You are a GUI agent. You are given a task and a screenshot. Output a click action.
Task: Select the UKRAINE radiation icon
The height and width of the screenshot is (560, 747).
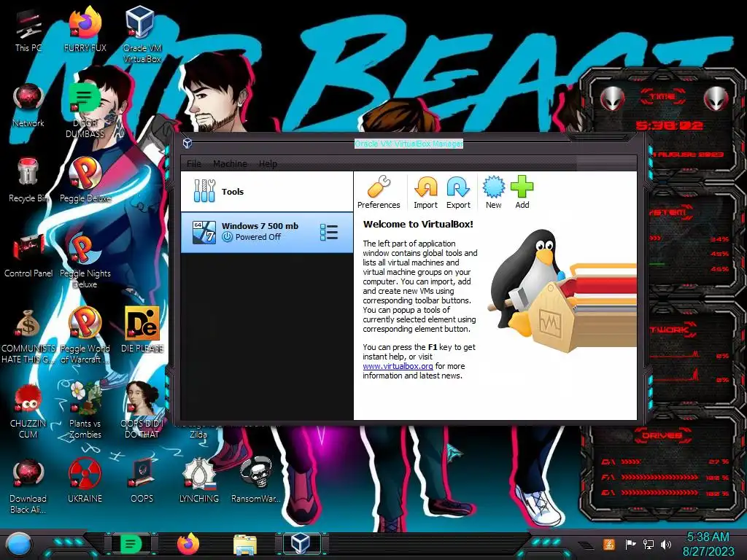click(85, 481)
